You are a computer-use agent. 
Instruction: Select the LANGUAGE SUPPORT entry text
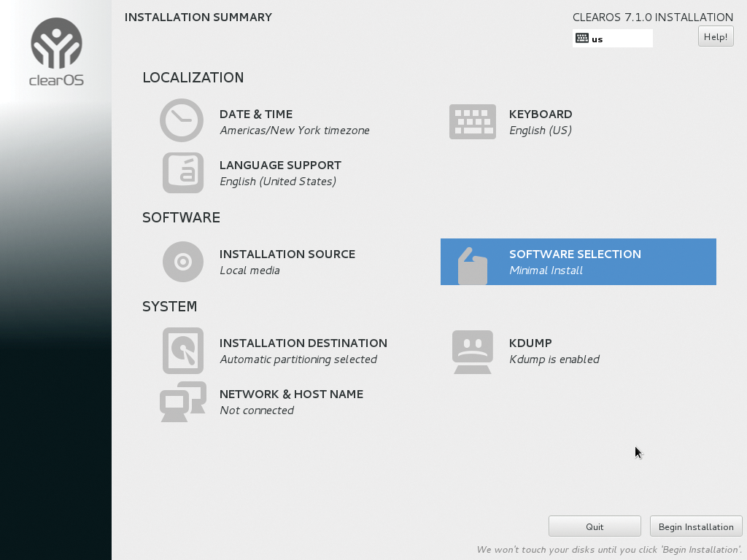[280, 166]
